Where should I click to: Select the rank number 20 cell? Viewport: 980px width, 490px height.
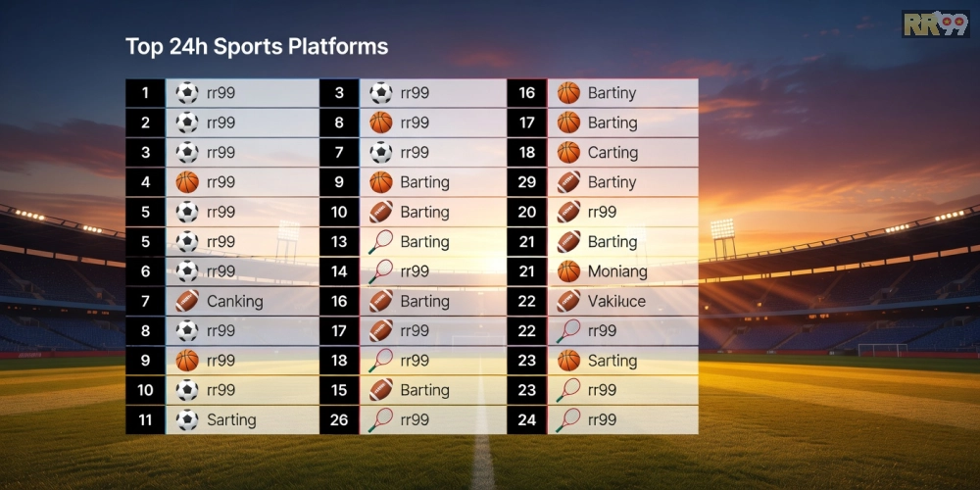tap(526, 212)
